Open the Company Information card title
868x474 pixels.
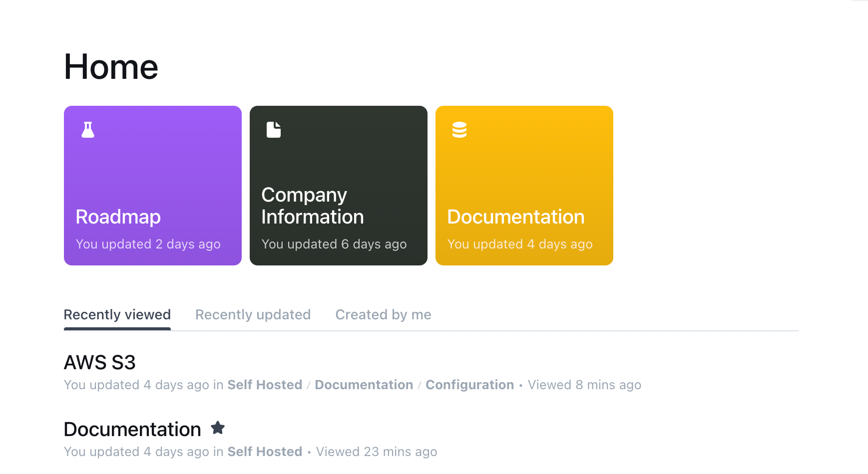coord(312,206)
